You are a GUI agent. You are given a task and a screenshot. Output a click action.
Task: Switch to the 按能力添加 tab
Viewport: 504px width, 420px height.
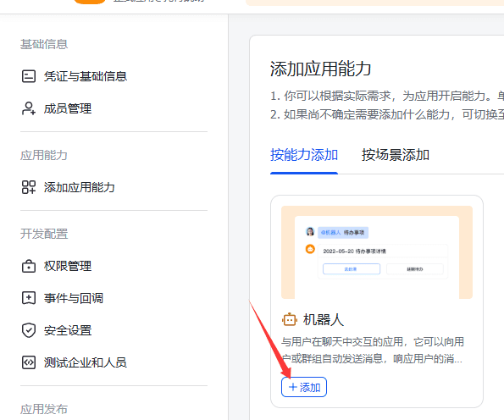(304, 155)
